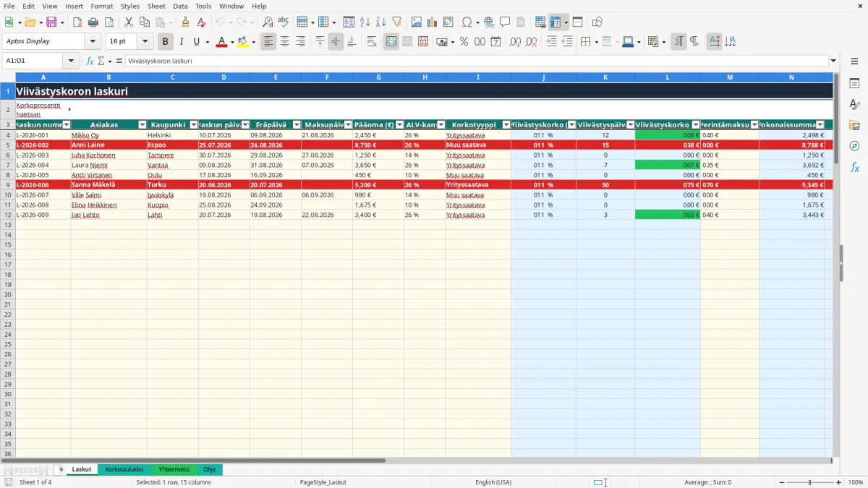Open the Insert Chart tool
Screen dimensions: 868x488
click(433, 22)
